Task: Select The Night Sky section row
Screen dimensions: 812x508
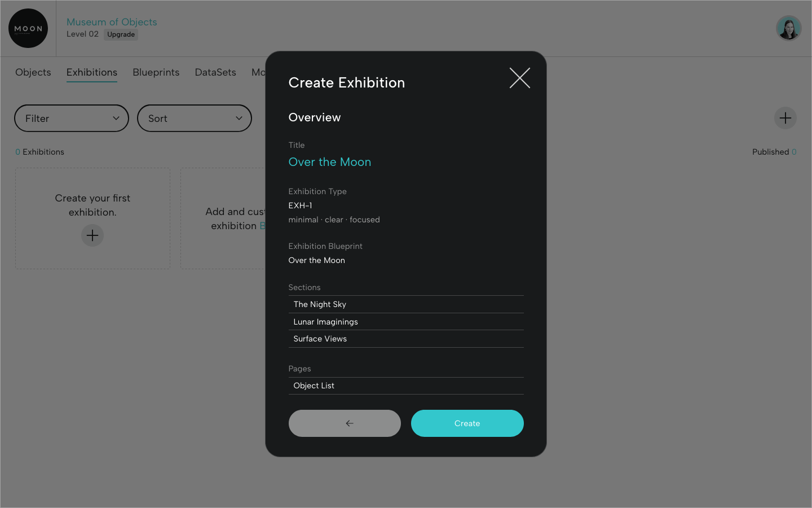Action: 406,304
